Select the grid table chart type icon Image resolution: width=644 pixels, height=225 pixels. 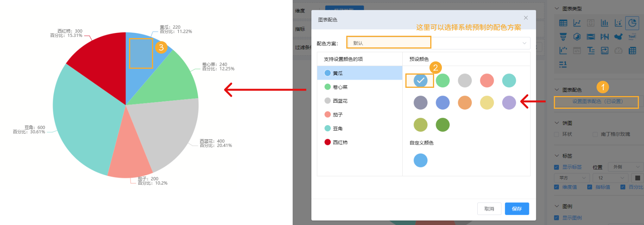(x=632, y=51)
